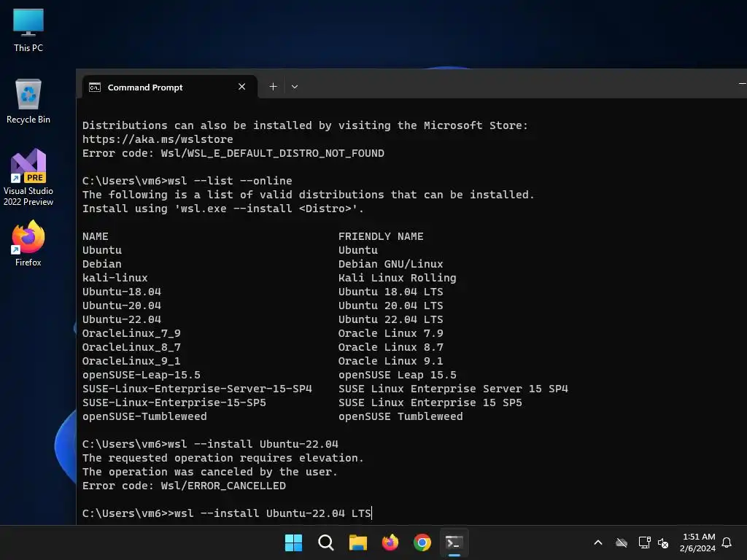Click 'Ubuntu-20.04' in the NAME column
The height and width of the screenshot is (560, 747).
(x=122, y=306)
